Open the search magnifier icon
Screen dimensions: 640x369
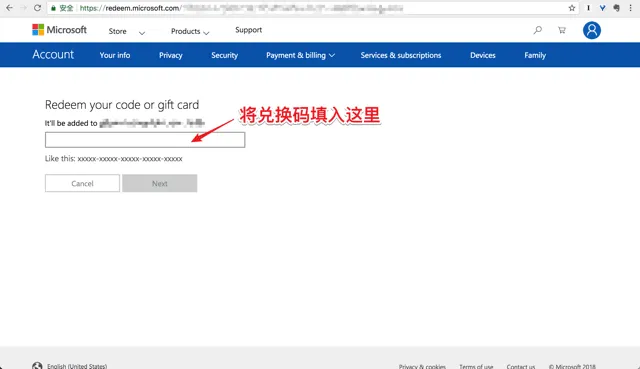point(538,30)
